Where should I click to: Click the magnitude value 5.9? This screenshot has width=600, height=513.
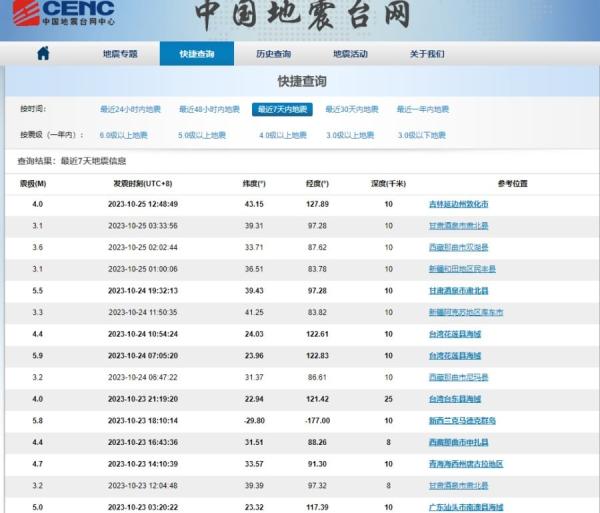pos(38,356)
